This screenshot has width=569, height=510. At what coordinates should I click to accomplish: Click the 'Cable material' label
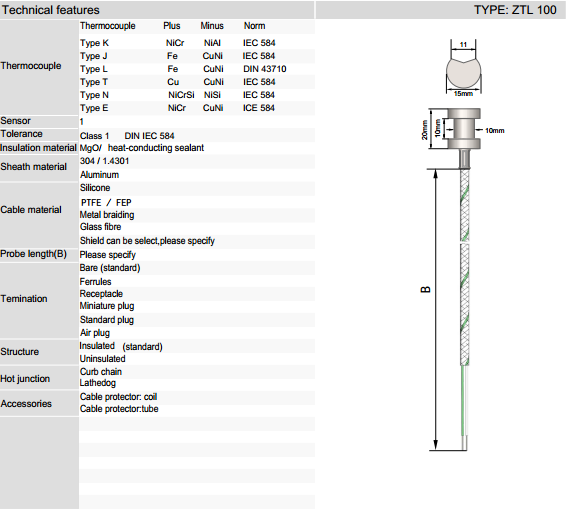31,210
